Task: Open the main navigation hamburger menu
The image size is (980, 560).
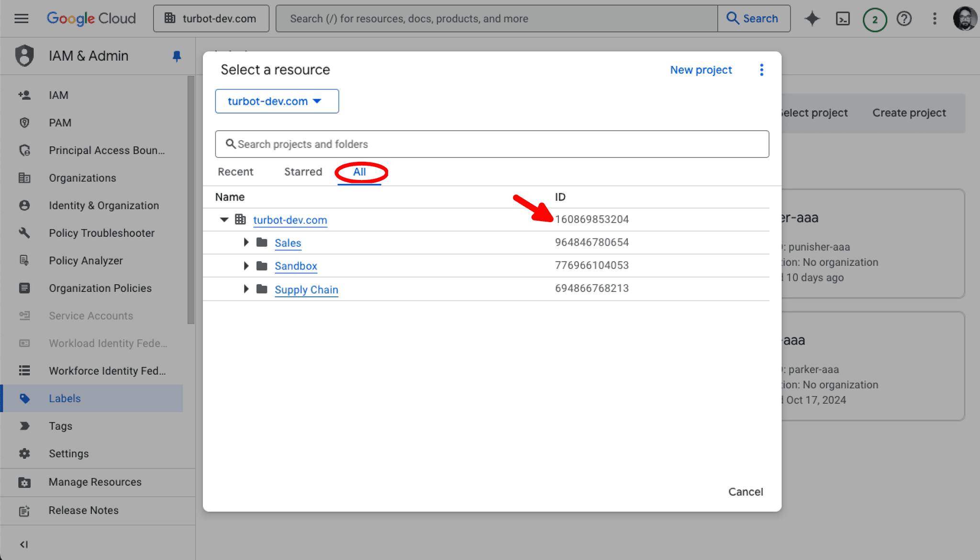Action: click(21, 19)
